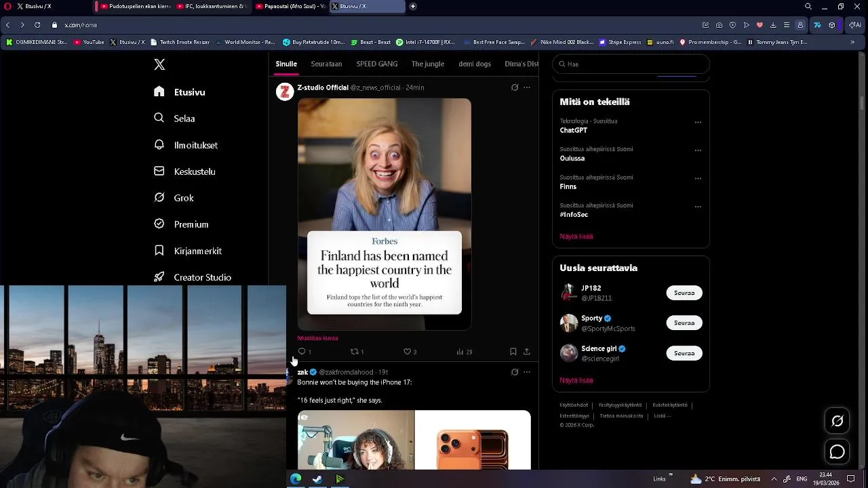868x488 pixels.
Task: Click the X logo in sidebar
Action: coord(159,64)
